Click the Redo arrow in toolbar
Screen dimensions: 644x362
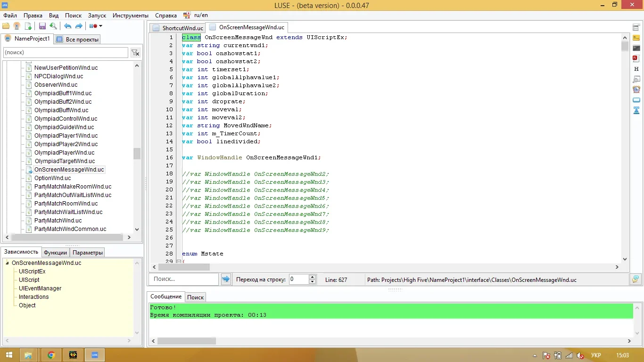pos(79,26)
